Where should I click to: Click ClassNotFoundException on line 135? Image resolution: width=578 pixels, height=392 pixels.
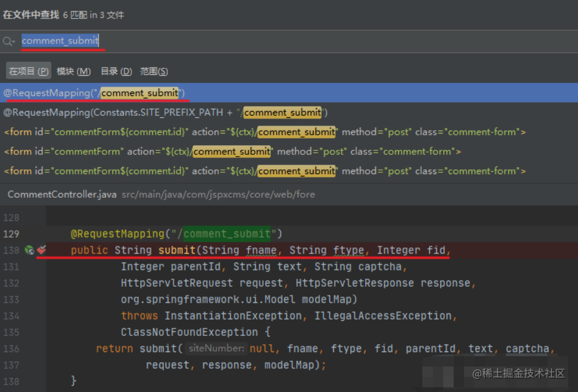[189, 332]
